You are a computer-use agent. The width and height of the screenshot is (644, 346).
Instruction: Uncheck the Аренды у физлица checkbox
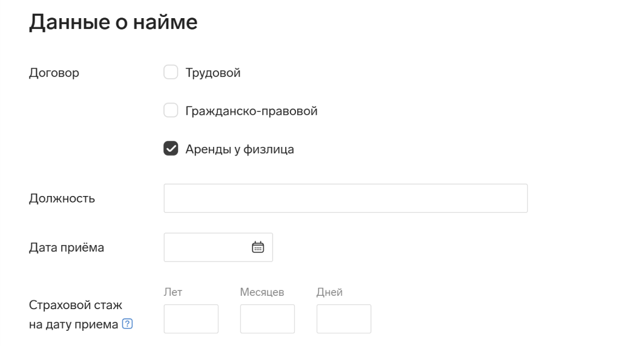[x=171, y=149]
